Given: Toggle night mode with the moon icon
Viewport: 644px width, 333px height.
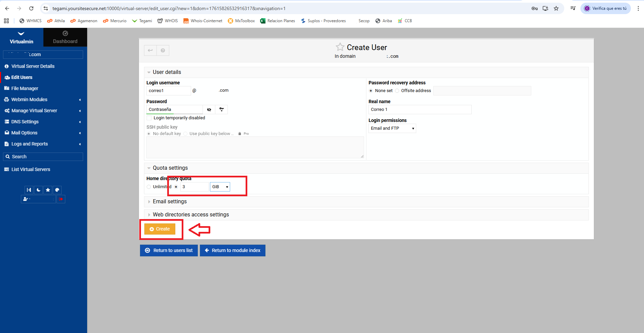Looking at the screenshot, I should [39, 190].
